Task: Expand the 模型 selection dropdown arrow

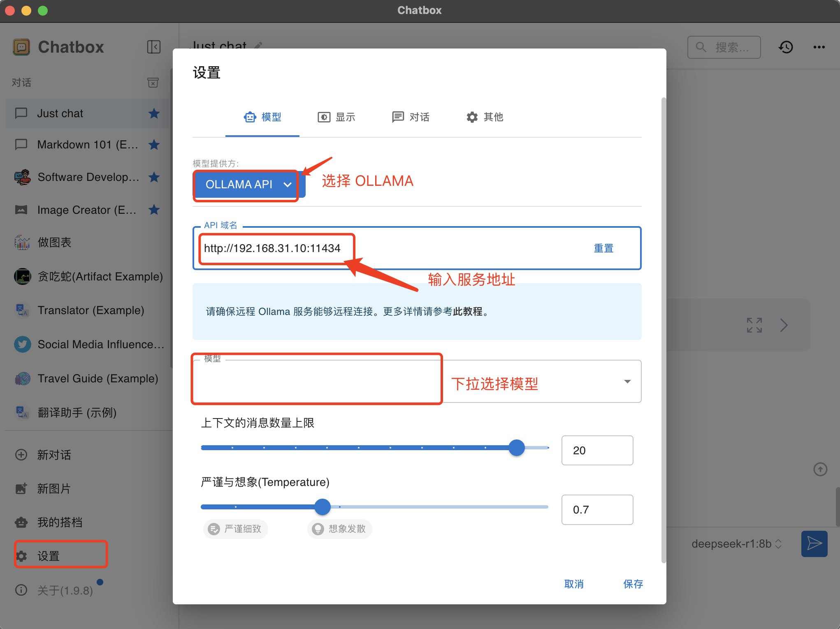Action: (627, 382)
